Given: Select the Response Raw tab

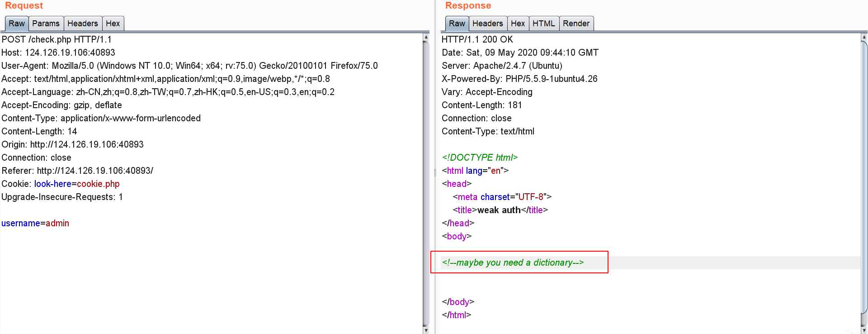Looking at the screenshot, I should coord(457,24).
